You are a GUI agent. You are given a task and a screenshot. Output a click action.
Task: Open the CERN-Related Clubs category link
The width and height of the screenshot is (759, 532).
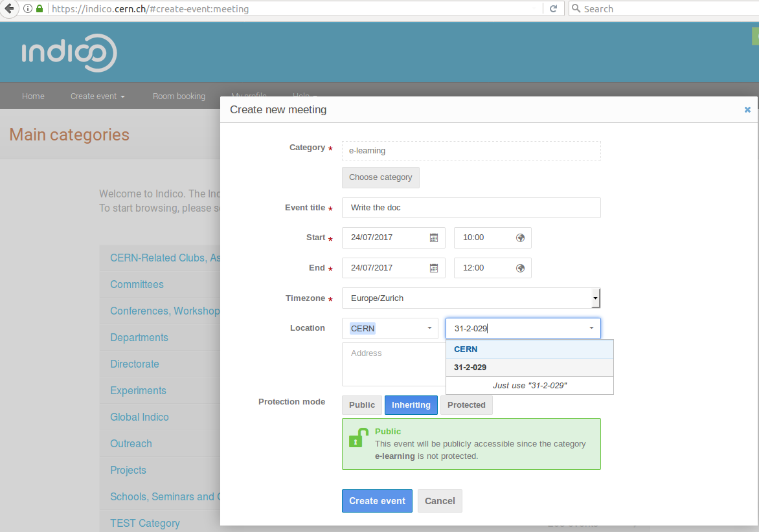165,258
